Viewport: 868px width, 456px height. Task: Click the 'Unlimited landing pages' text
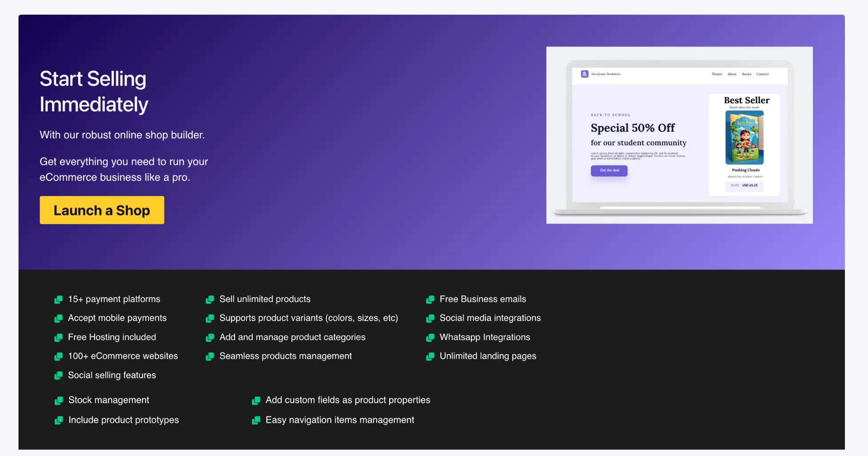coord(488,356)
